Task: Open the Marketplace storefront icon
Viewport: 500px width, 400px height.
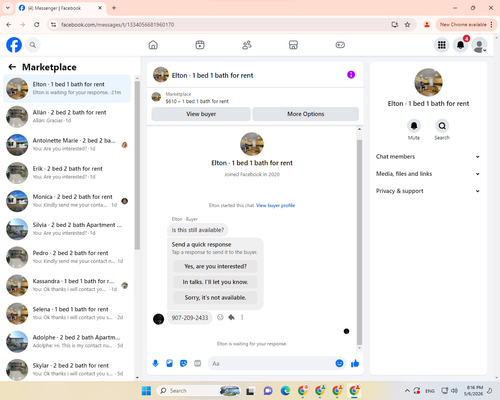Action: tap(293, 45)
